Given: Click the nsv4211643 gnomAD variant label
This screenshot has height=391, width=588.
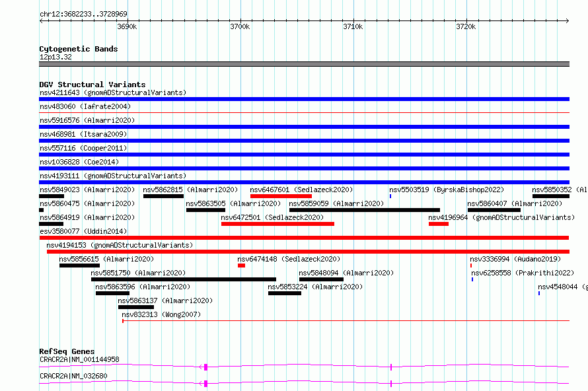Looking at the screenshot, I should (x=113, y=92).
